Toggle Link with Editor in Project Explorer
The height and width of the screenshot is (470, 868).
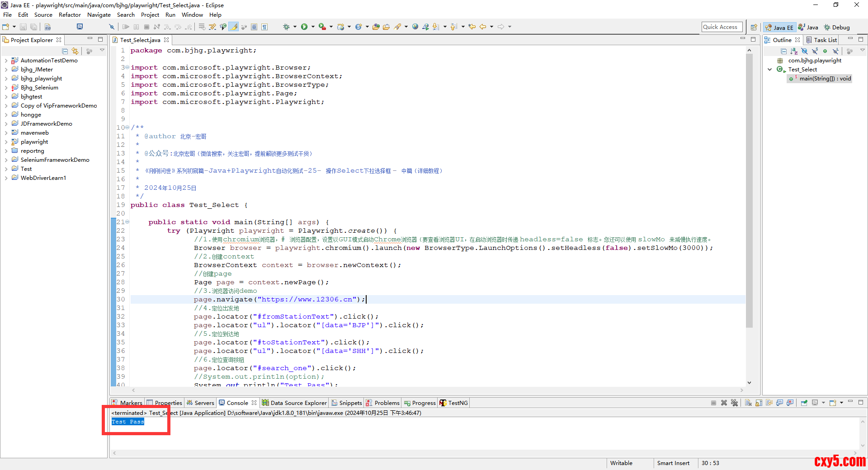(75, 51)
